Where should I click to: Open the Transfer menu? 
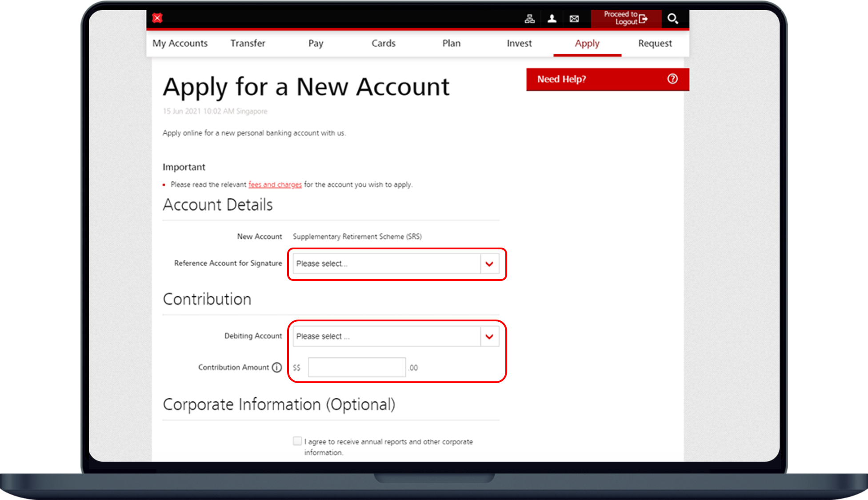248,44
